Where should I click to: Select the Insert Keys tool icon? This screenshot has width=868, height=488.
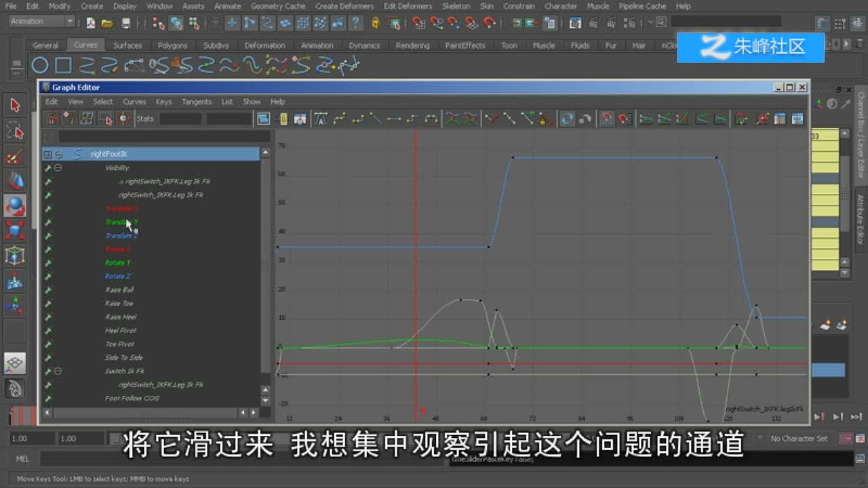(x=69, y=119)
